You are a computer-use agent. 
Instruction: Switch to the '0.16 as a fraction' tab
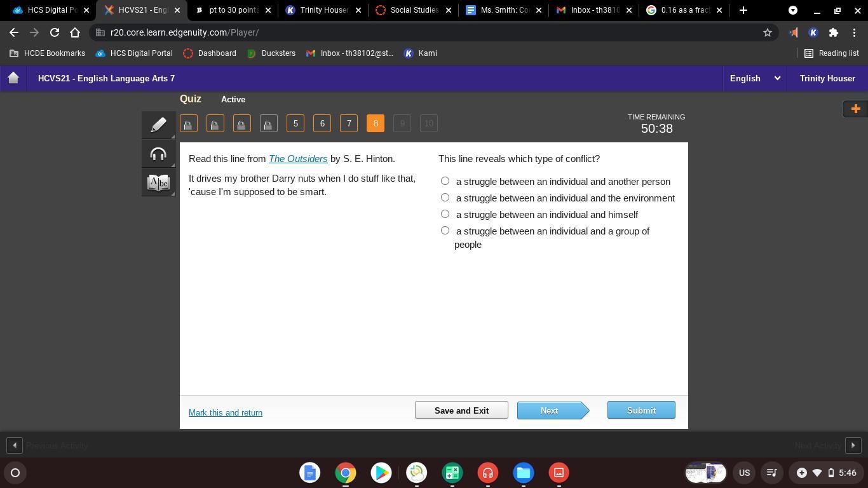point(686,10)
